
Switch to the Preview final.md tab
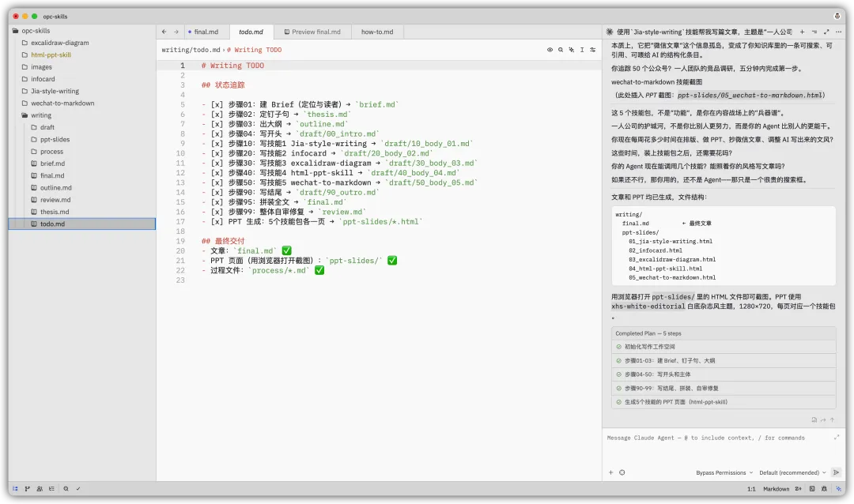coord(313,32)
